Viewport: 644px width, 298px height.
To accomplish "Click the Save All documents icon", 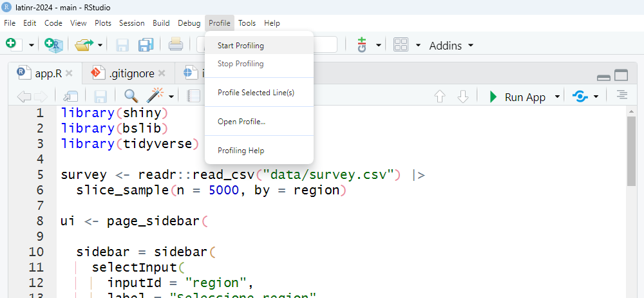I will [146, 44].
